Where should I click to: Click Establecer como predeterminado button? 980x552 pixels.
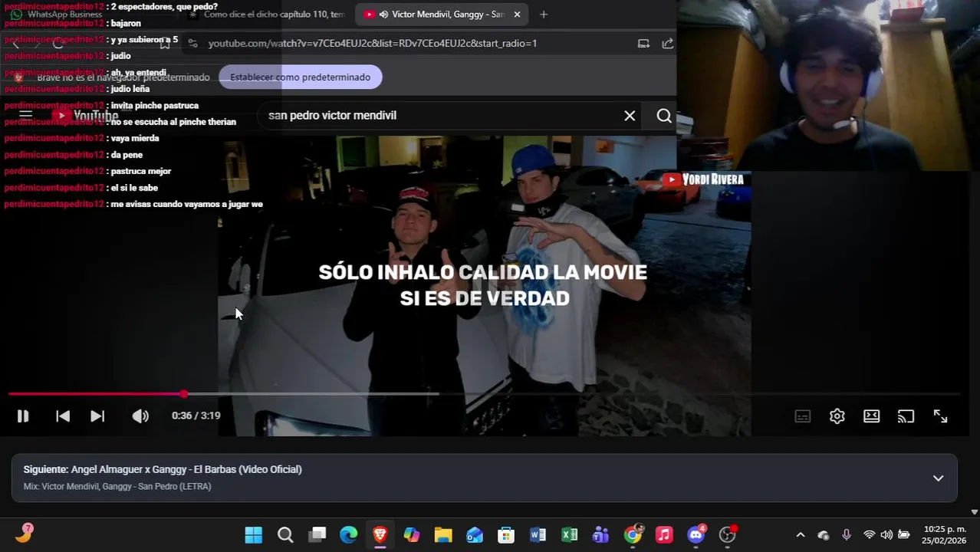(300, 77)
